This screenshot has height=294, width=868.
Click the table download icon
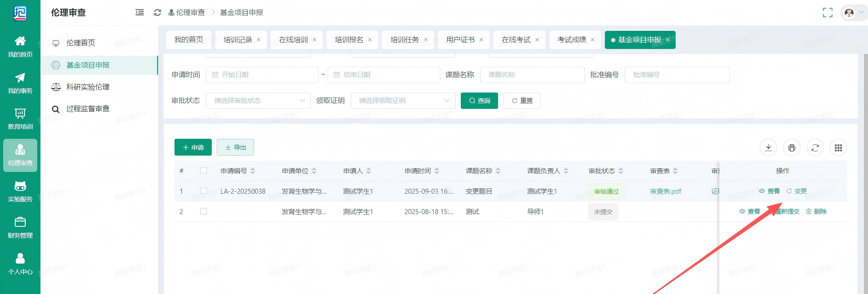(x=768, y=148)
